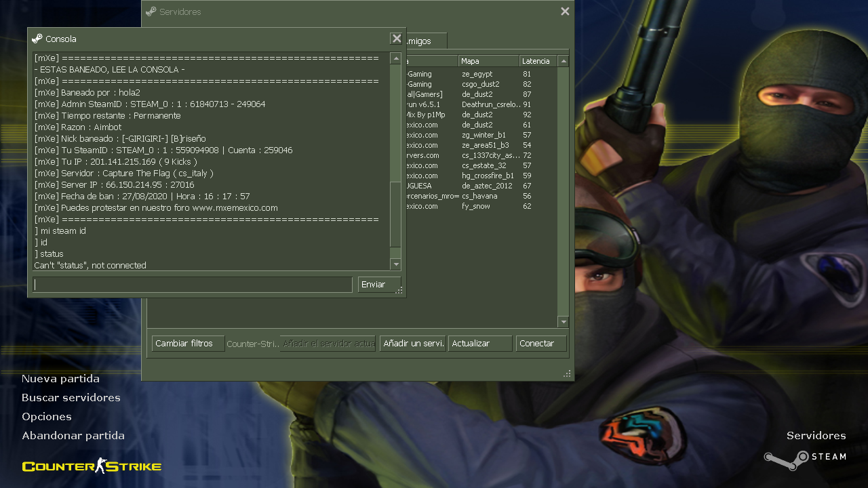Select the Deathrun_csrelo.. server row
The image size is (868, 488).
[481, 104]
